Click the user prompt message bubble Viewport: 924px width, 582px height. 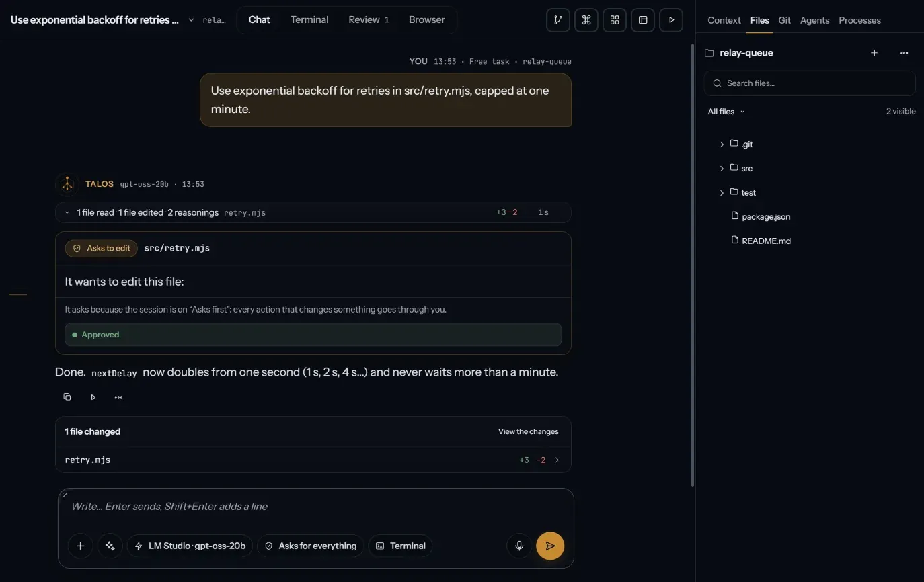coord(385,99)
